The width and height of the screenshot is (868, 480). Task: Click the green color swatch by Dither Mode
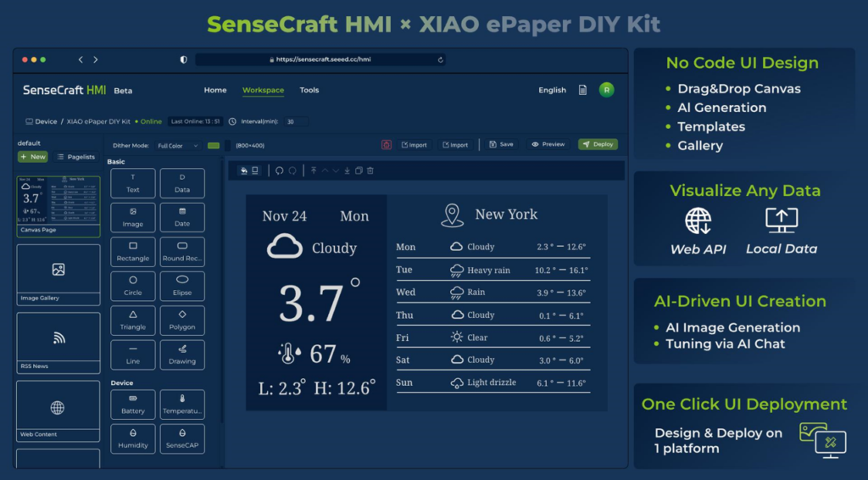pyautogui.click(x=214, y=145)
